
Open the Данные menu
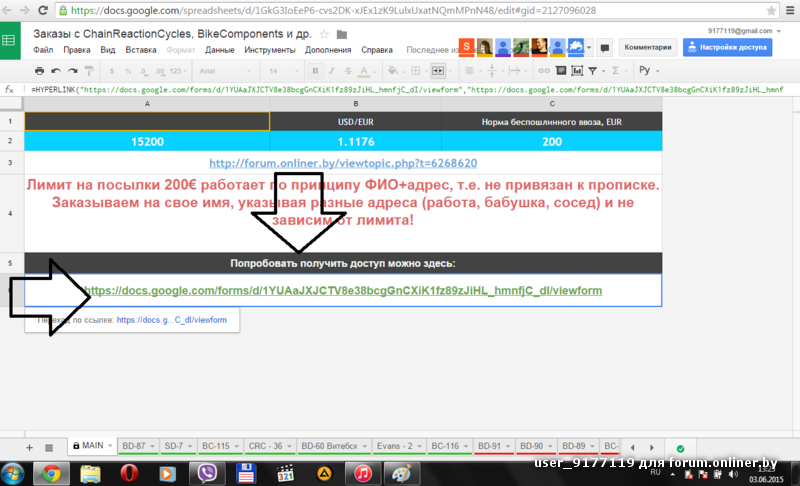click(219, 50)
